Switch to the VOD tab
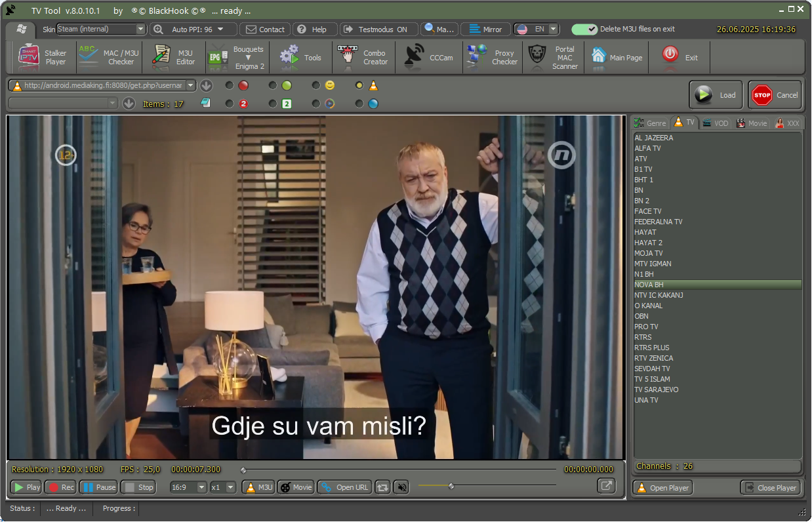 [x=716, y=123]
